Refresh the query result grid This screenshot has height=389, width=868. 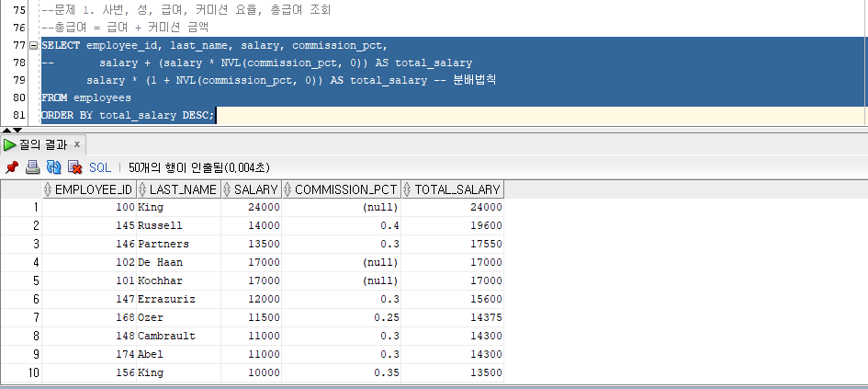[53, 167]
